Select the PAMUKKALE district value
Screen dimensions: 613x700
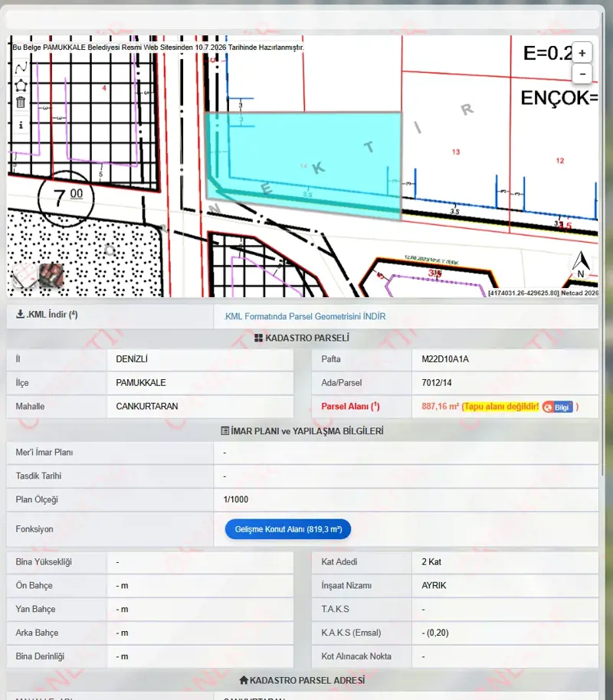coord(141,383)
